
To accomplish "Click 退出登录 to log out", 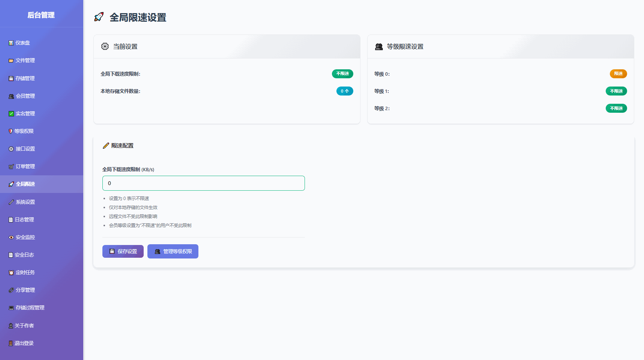I will coord(24,344).
